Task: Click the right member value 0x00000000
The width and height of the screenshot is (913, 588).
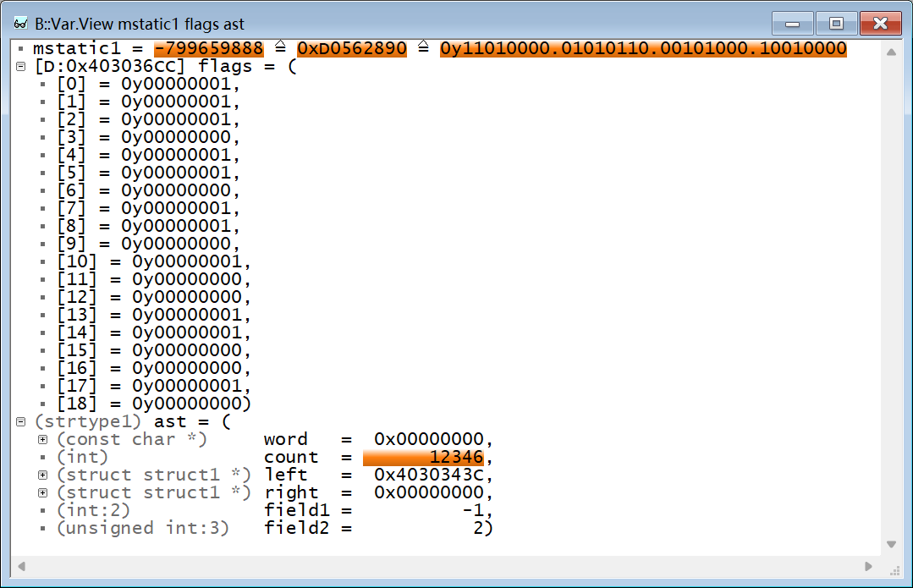Action: pyautogui.click(x=428, y=492)
